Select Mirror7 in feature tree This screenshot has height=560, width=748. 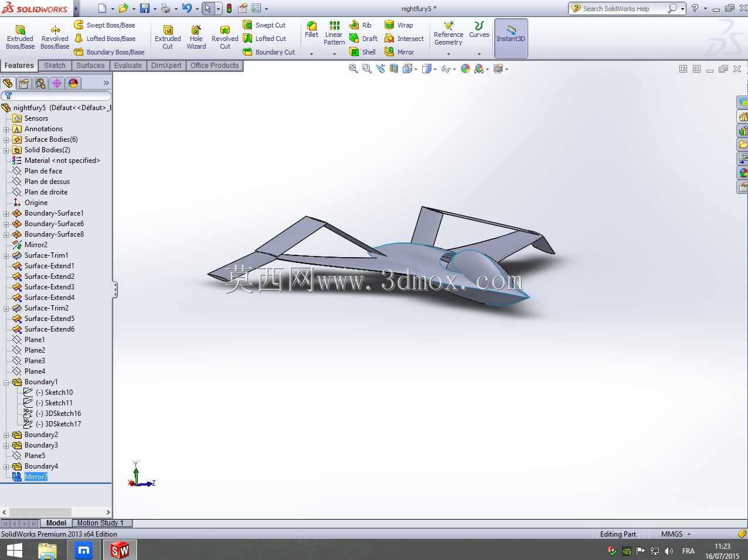(36, 477)
